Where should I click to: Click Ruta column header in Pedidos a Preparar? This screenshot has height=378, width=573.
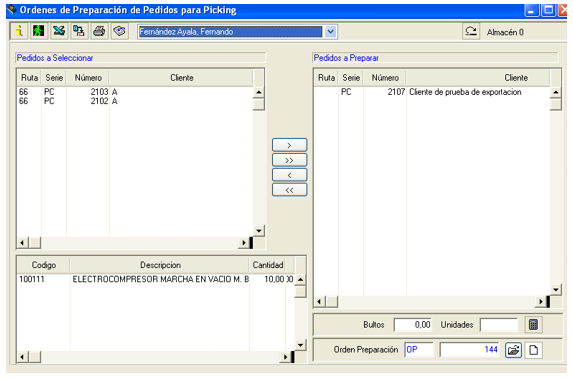[x=326, y=78]
